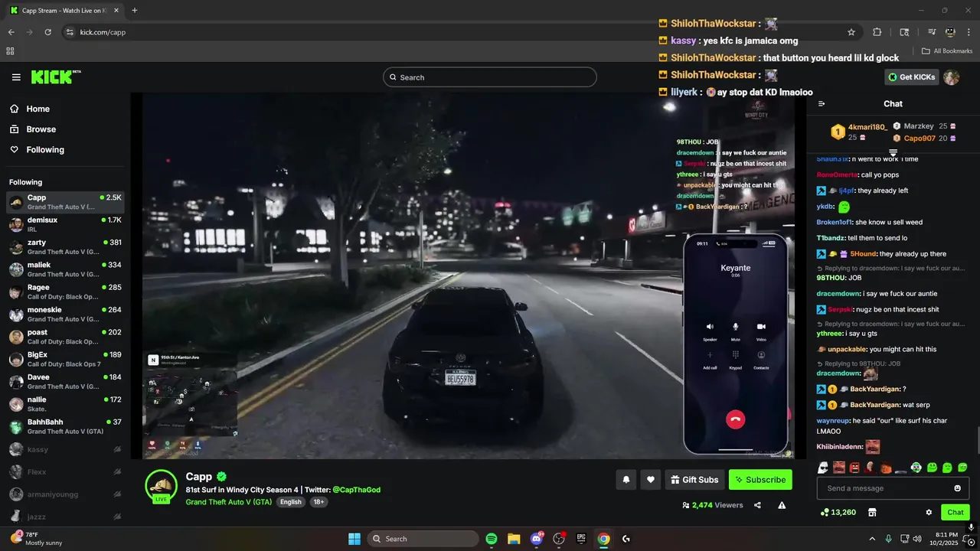This screenshot has width=980, height=551.
Task: Open demisux channel in Following list
Action: coord(65,224)
